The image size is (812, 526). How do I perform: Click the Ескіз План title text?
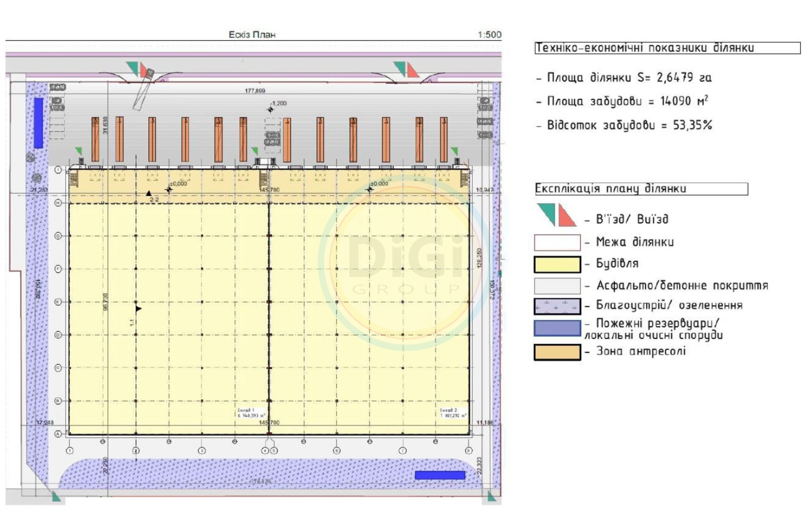pos(252,34)
